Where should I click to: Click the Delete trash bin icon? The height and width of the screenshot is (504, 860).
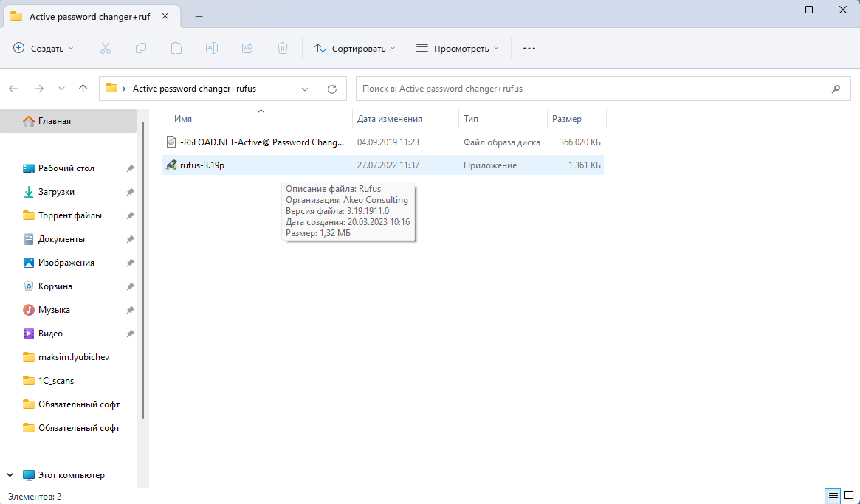point(283,48)
